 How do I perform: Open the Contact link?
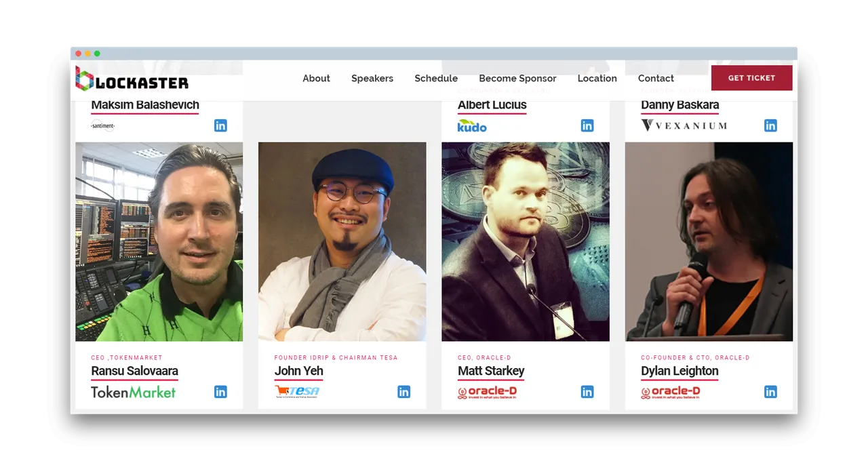coord(656,79)
